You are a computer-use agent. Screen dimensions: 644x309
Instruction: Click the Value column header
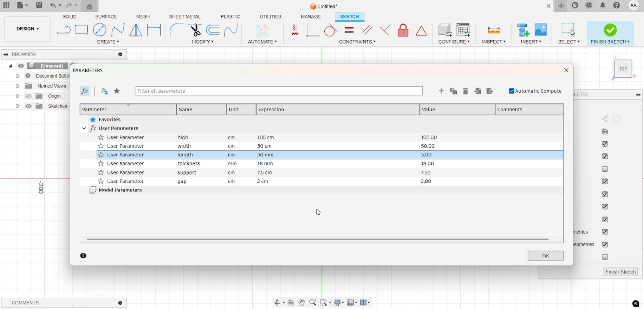click(457, 110)
